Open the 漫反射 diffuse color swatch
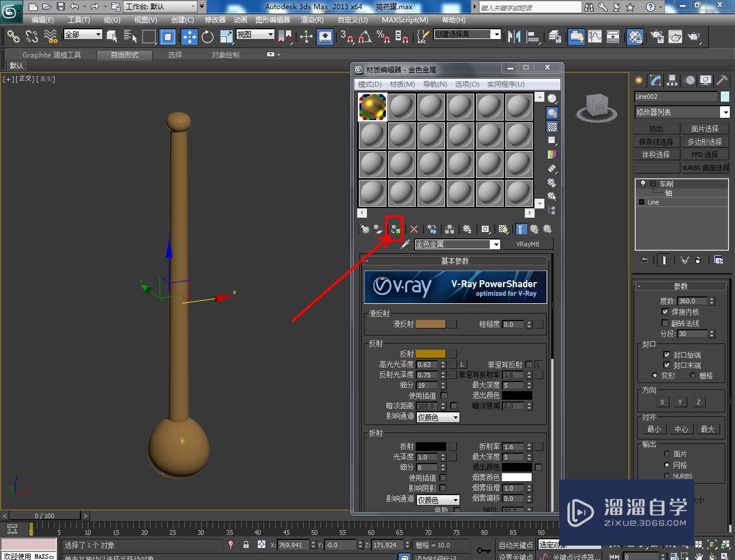This screenshot has width=735, height=560. [430, 325]
